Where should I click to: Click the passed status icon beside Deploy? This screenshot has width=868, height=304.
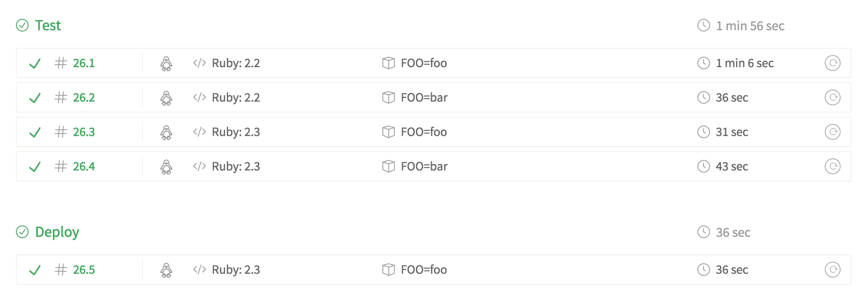[22, 232]
